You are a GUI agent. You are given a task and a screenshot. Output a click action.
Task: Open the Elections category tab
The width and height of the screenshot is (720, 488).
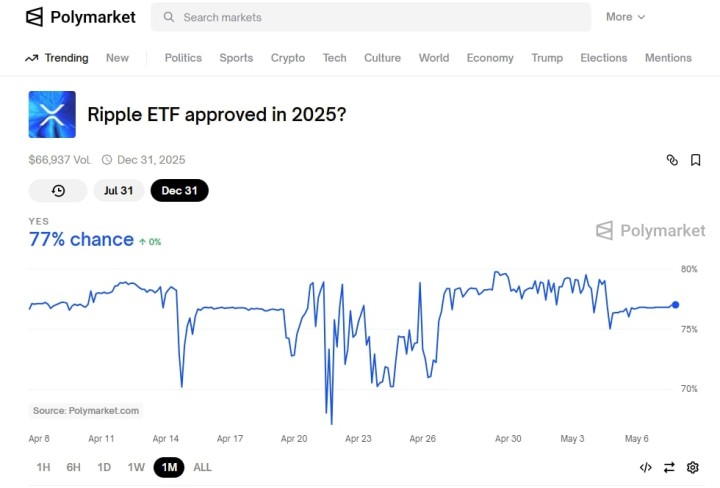603,58
